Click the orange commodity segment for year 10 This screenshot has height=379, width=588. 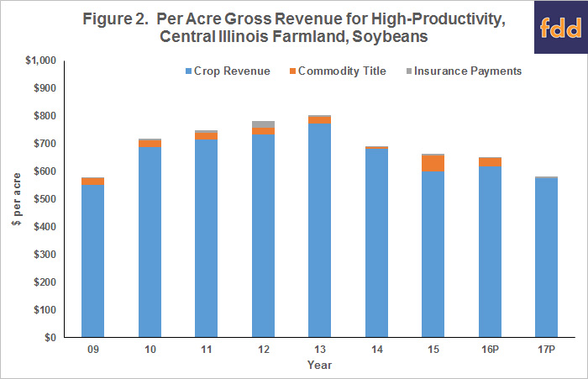(x=150, y=144)
